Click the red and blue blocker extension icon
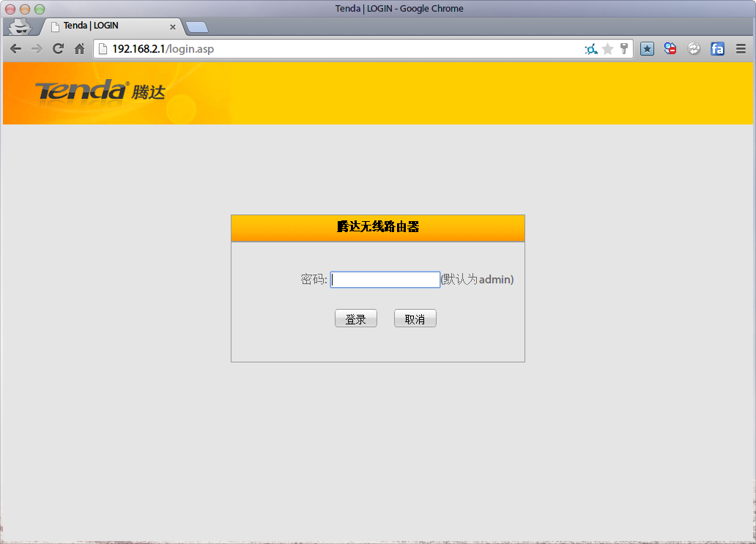756x544 pixels. click(x=670, y=48)
